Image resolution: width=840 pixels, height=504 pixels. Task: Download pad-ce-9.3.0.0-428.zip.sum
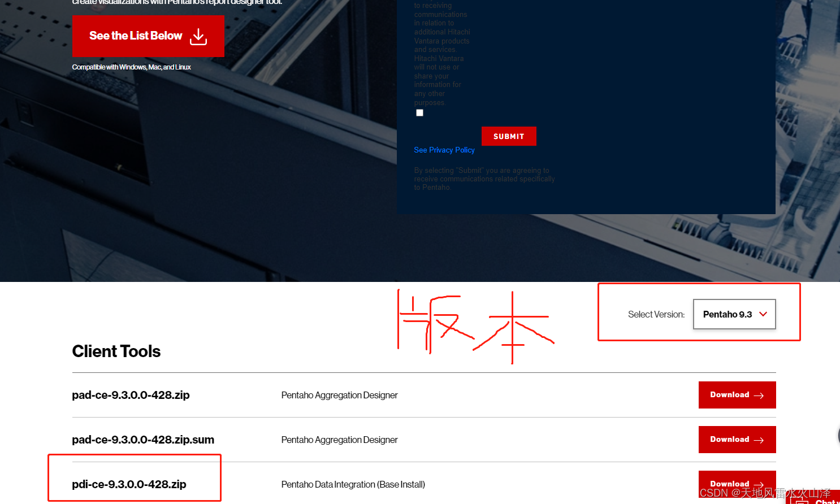[x=737, y=440]
